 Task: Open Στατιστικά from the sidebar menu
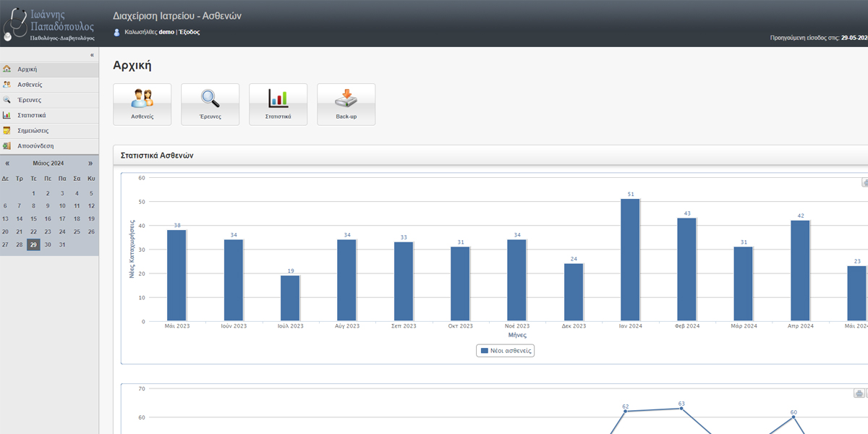point(49,115)
